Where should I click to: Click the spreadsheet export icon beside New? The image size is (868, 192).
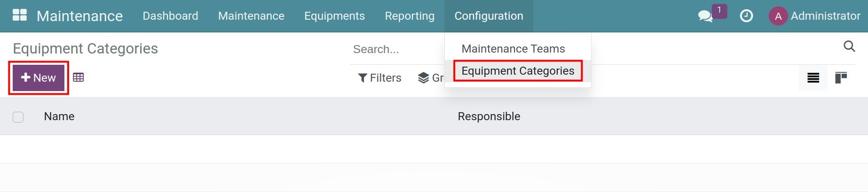click(x=79, y=77)
